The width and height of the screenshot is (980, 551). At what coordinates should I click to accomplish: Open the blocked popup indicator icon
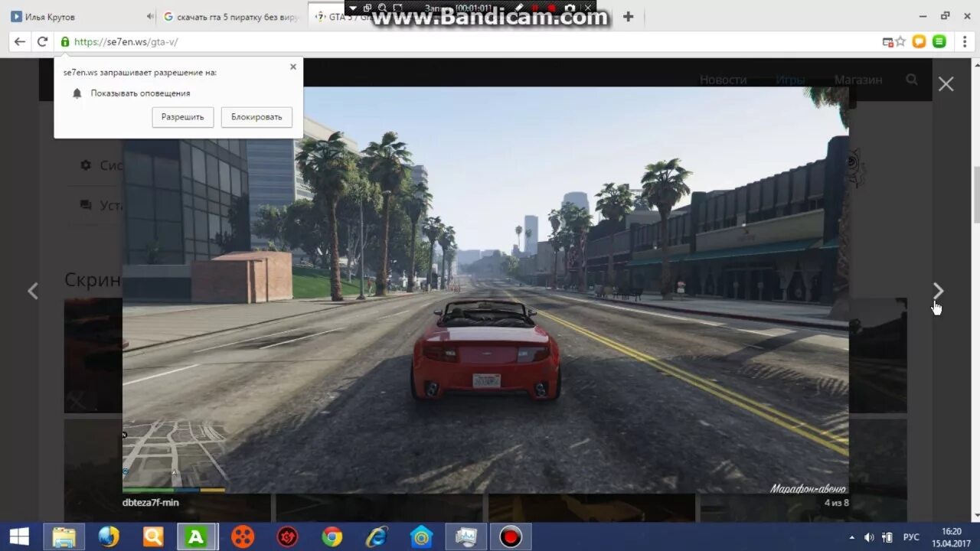[x=887, y=42]
